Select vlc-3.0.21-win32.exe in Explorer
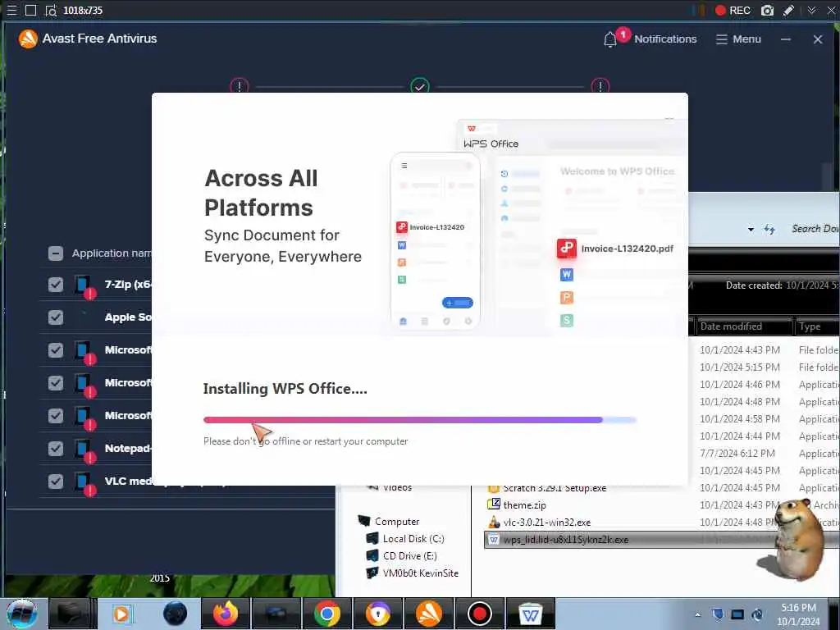 547,523
